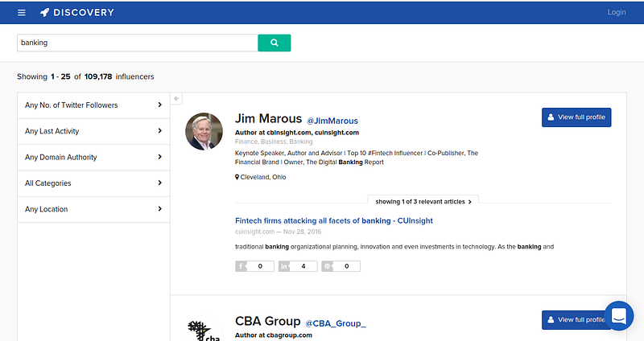Expand Any Location filter
The image size is (644, 341).
coord(93,209)
